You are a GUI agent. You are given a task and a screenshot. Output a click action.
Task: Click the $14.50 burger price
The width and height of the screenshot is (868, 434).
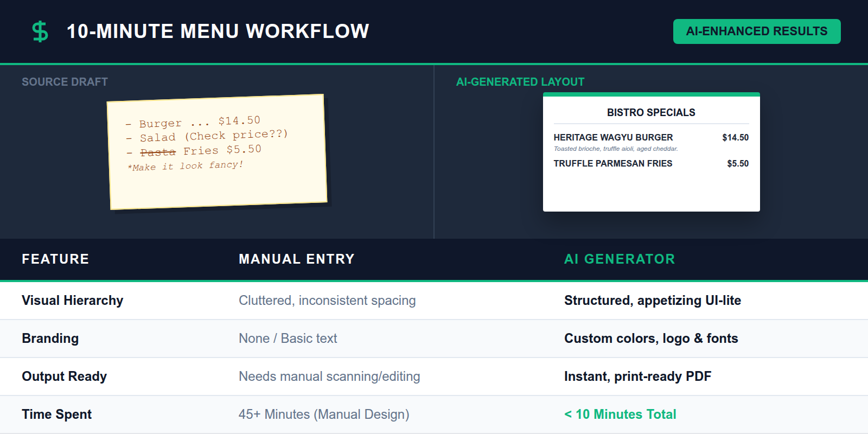[735, 138]
